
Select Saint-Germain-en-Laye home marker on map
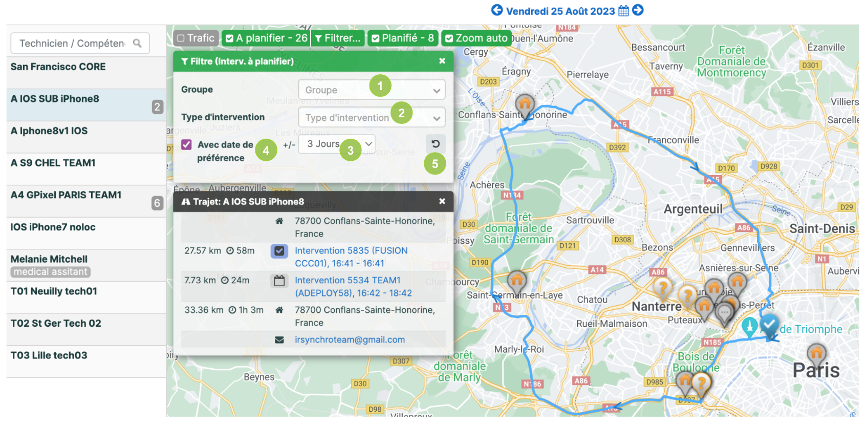tap(517, 282)
